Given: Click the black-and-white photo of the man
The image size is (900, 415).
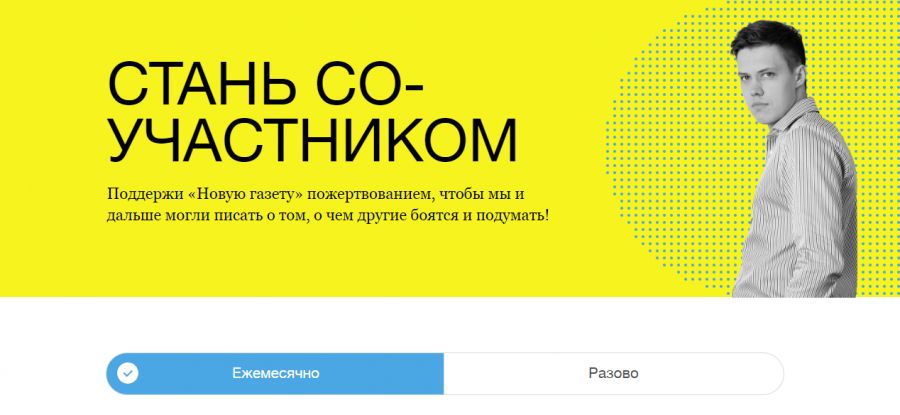Looking at the screenshot, I should pyautogui.click(x=795, y=161).
